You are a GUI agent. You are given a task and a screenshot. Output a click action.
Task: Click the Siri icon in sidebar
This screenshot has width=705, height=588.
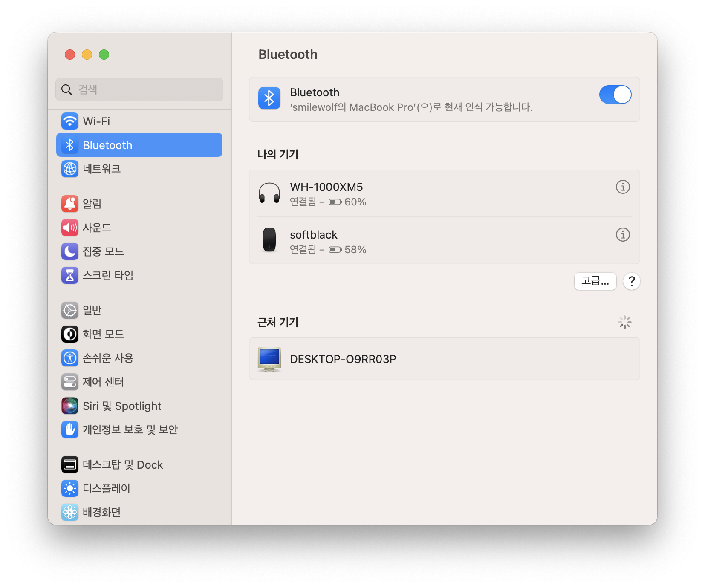pyautogui.click(x=70, y=406)
